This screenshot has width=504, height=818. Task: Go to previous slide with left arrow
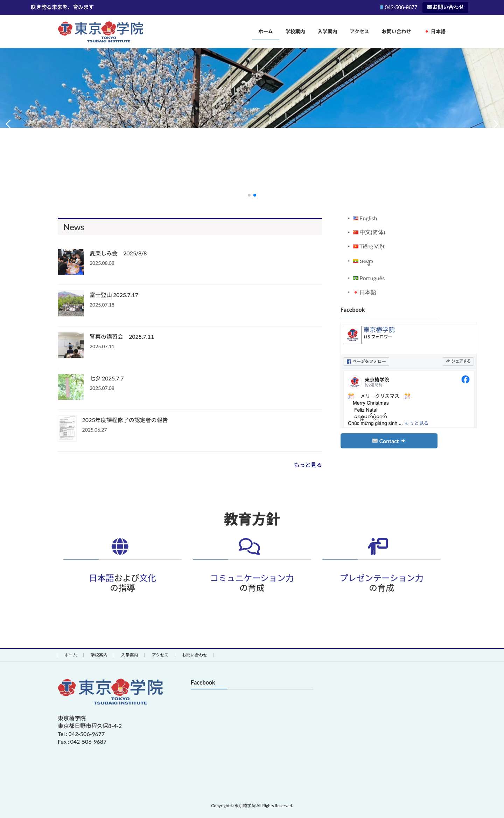tap(8, 124)
